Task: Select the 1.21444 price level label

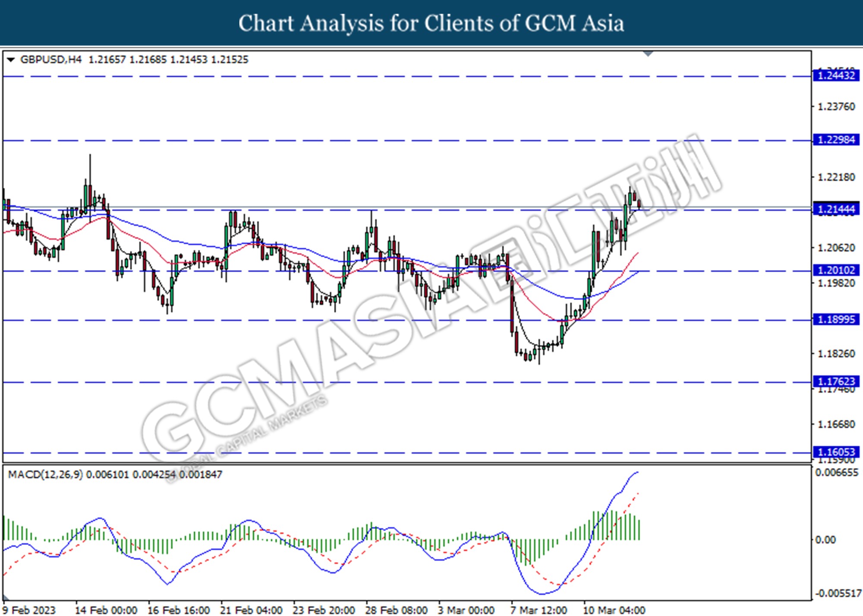Action: (x=836, y=210)
